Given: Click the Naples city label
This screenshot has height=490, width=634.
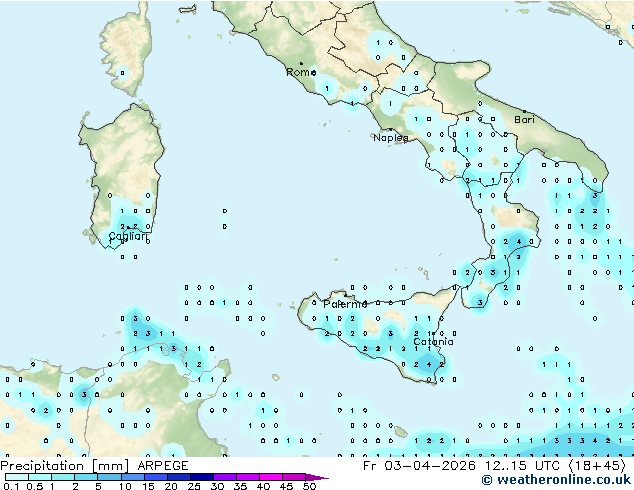Looking at the screenshot, I should [391, 138].
